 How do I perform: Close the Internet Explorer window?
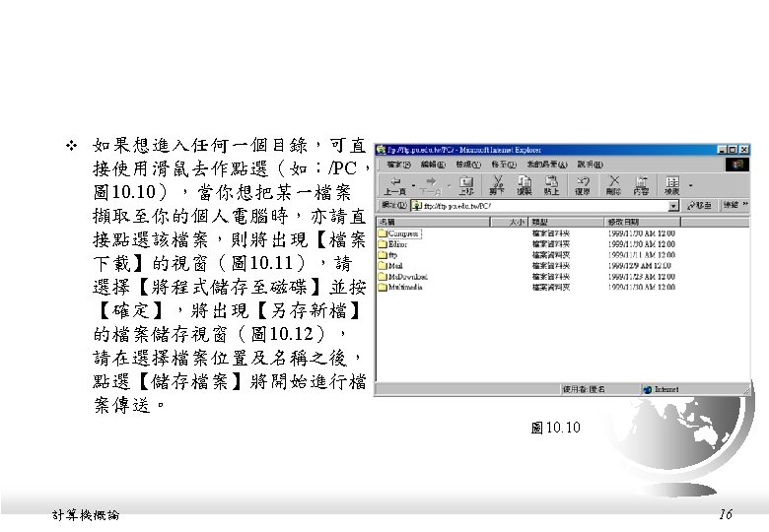[744, 150]
